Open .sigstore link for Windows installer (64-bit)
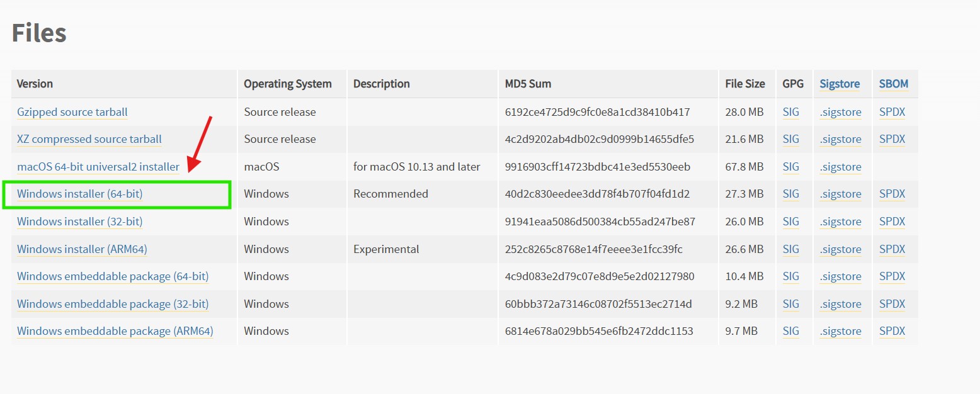Viewport: 980px width, 394px height. 841,194
